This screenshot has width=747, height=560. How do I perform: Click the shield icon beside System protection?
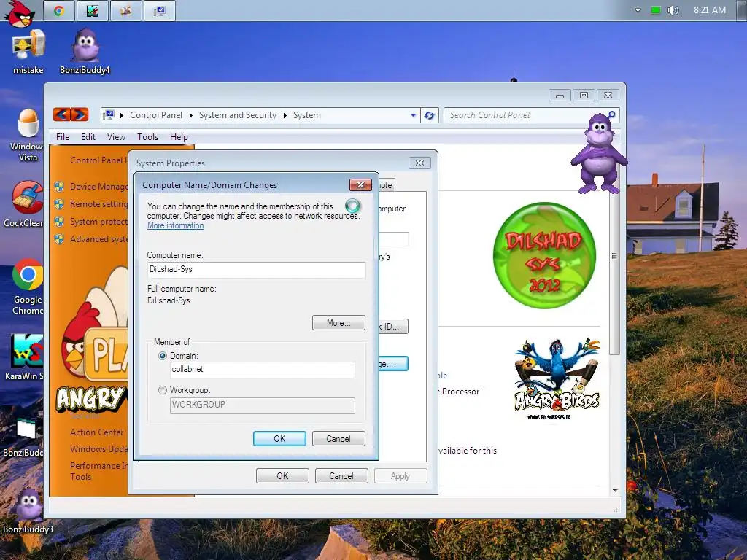[59, 222]
